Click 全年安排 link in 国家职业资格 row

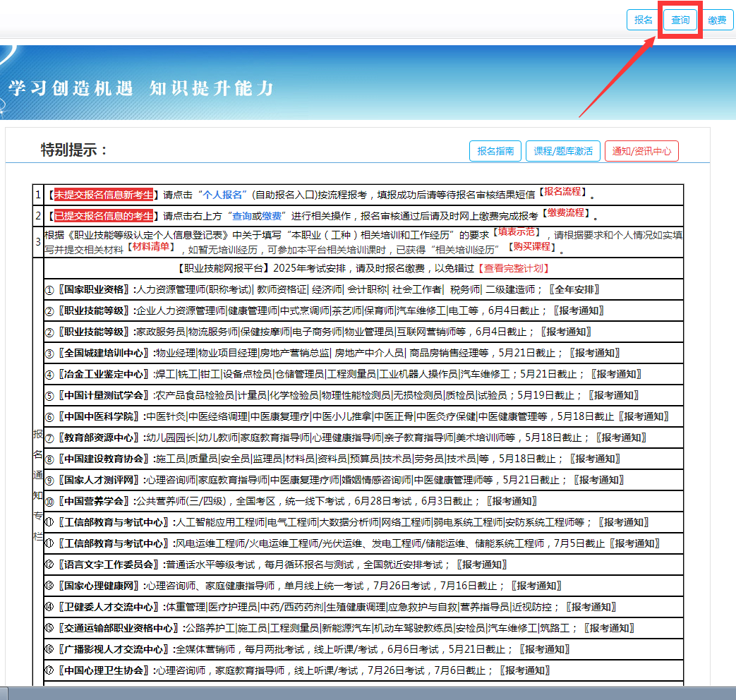pos(576,289)
